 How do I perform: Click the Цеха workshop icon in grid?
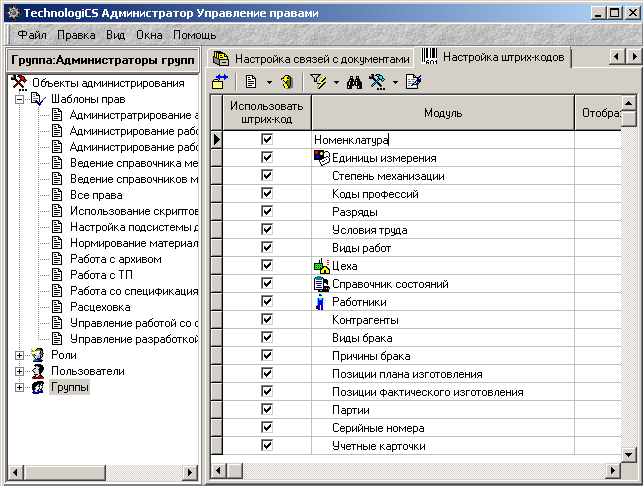[x=322, y=266]
